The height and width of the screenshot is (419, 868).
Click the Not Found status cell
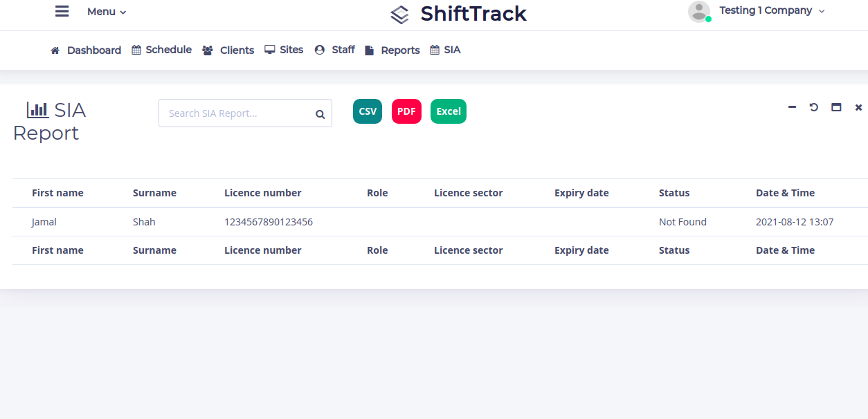tap(682, 222)
